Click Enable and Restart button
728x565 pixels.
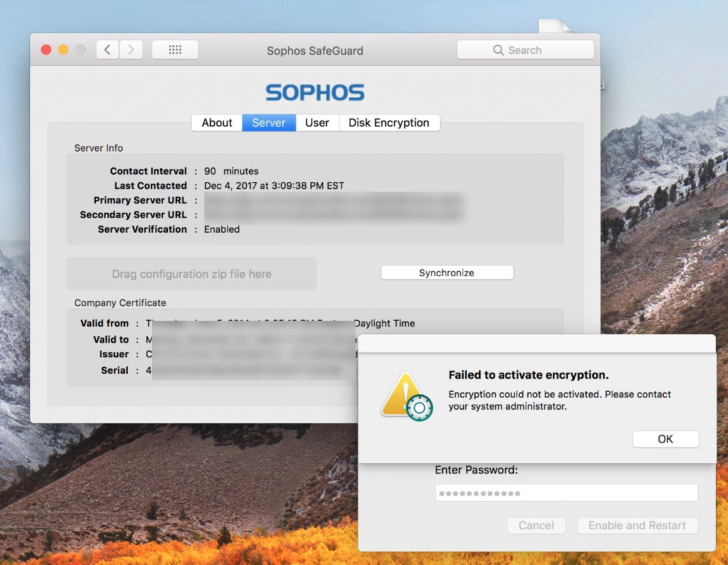[637, 525]
